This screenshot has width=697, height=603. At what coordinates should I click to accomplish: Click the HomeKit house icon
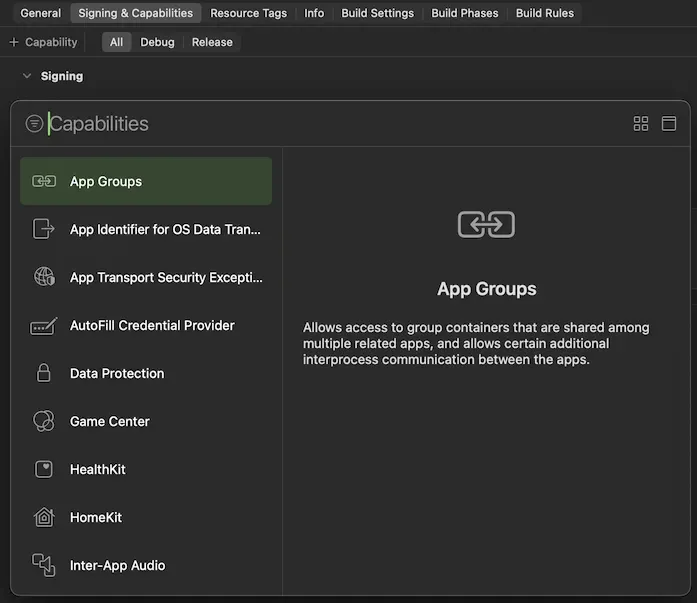pos(44,517)
